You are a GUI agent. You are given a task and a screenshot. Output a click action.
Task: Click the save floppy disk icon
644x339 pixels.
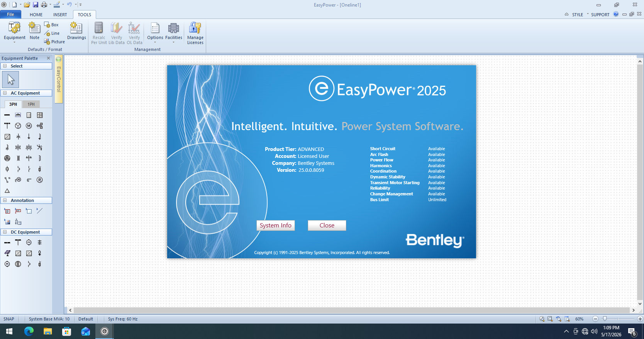[x=36, y=5]
